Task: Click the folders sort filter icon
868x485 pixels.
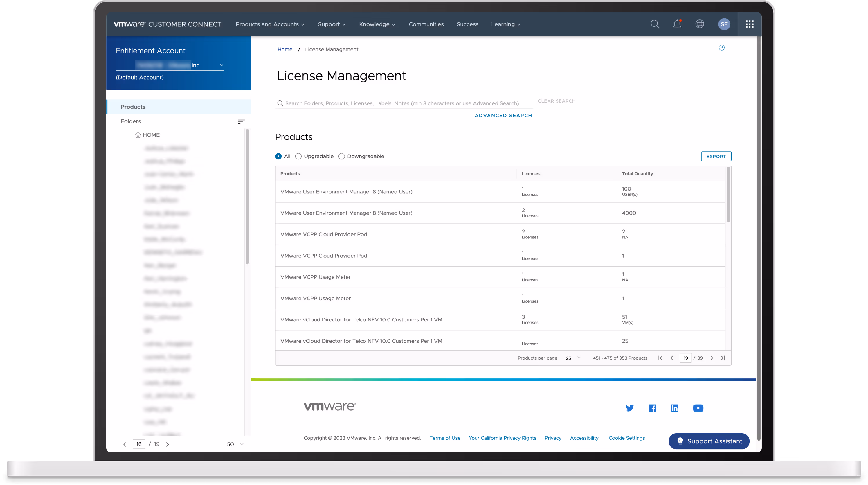Action: [241, 122]
